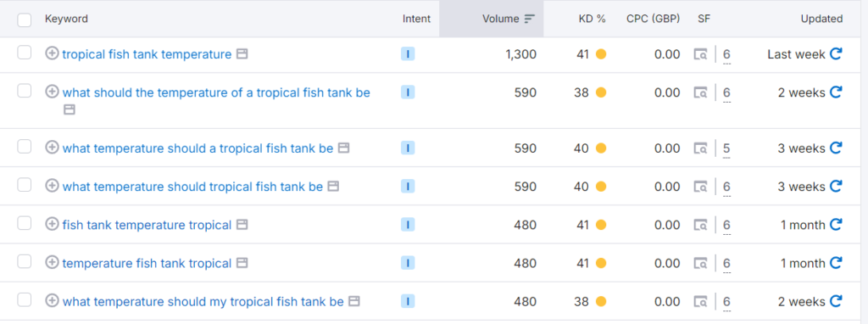
Task: Click 'Last week' updated value
Action: point(796,54)
